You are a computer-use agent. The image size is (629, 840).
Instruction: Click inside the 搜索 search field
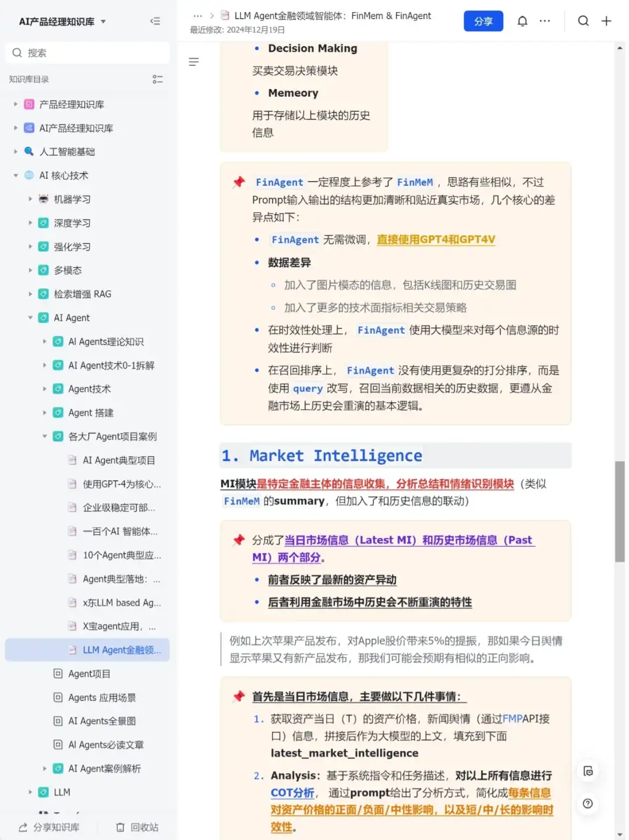87,52
